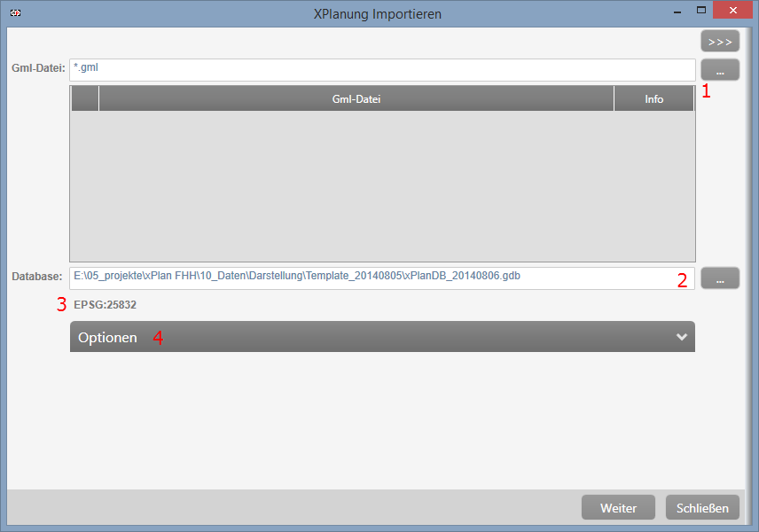The width and height of the screenshot is (759, 532).
Task: Click the Database label text
Action: pos(36,278)
